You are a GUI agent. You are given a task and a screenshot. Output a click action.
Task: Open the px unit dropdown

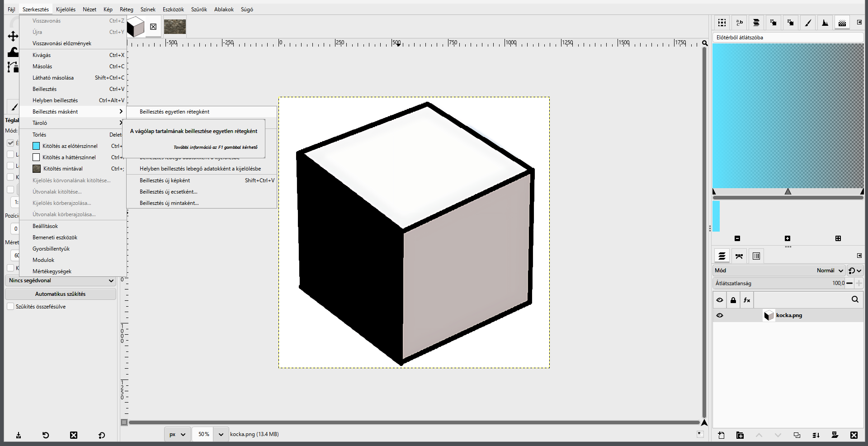[177, 434]
